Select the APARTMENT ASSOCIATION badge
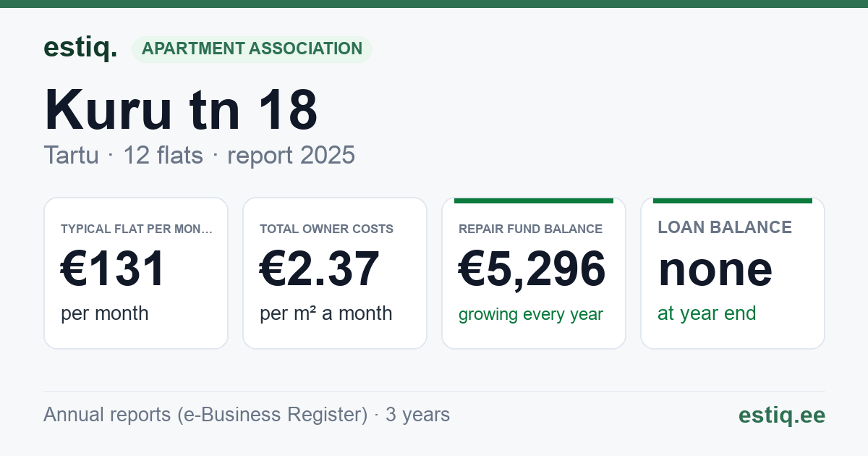868x456 pixels. click(x=252, y=49)
